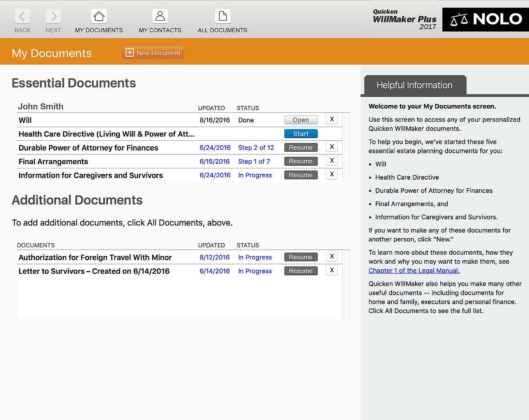The height and width of the screenshot is (420, 529).
Task: Resume the Final Arrangements document
Action: click(301, 161)
